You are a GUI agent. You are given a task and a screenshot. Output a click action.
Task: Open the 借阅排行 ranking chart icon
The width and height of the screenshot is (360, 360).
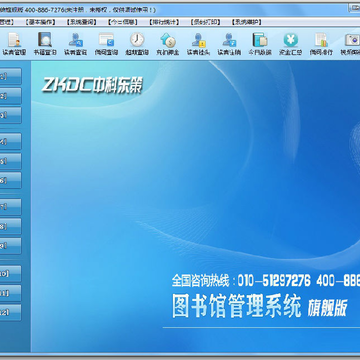tap(321, 44)
